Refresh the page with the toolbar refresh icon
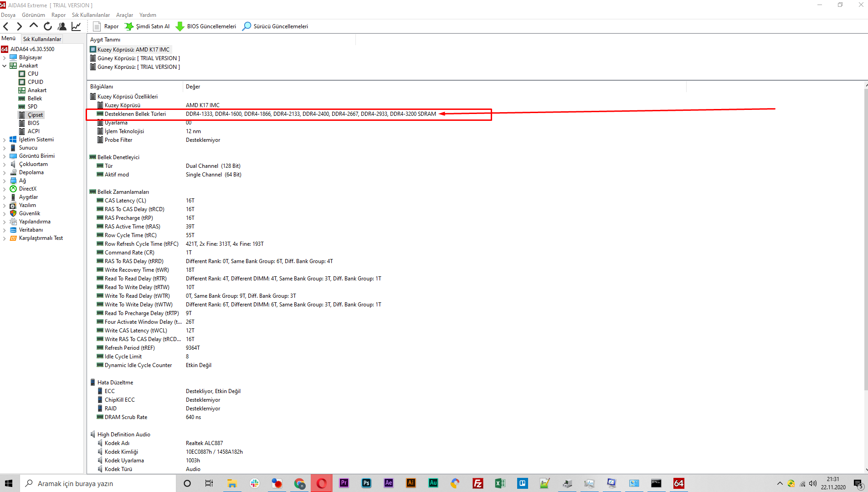 coord(48,26)
